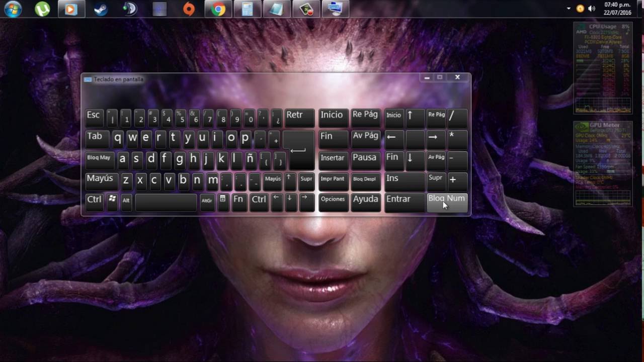The height and width of the screenshot is (362, 644).
Task: Click the space bar key
Action: (166, 202)
